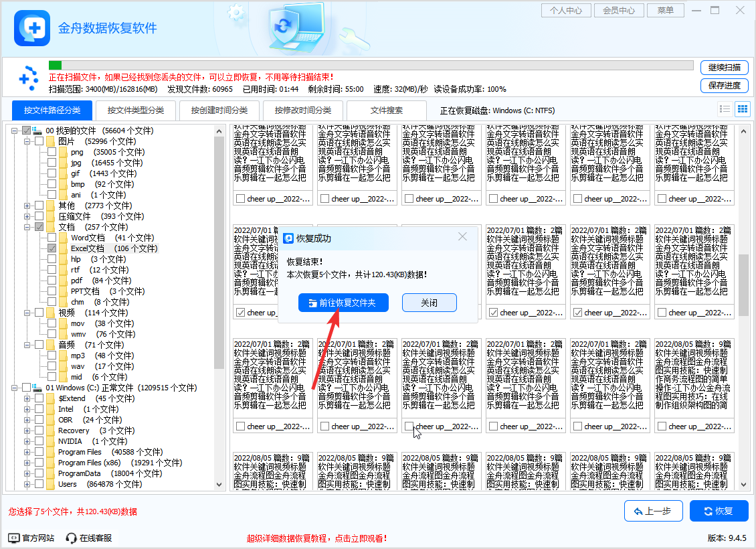Viewport: 756px width, 549px height.
Task: Expand the 压缩文件 tree node
Action: coord(27,216)
